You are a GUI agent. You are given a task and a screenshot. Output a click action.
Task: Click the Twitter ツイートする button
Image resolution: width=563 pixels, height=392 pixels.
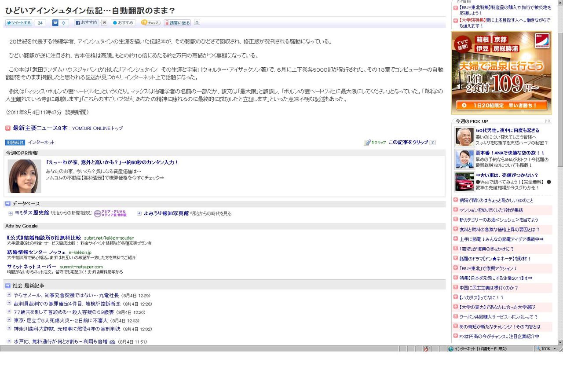[x=18, y=23]
